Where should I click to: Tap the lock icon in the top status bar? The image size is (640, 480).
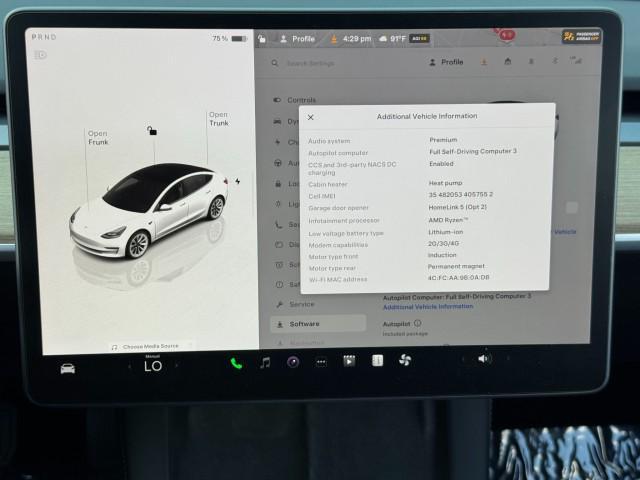[262, 39]
